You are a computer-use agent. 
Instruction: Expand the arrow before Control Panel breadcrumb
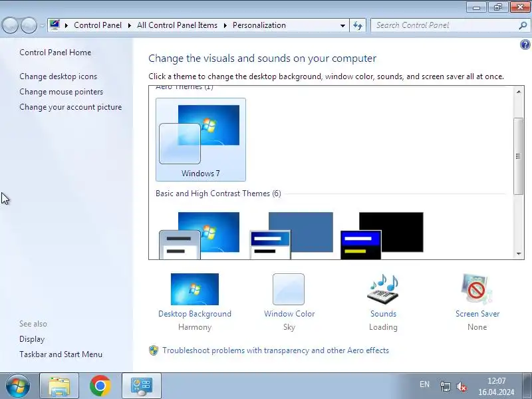click(66, 25)
